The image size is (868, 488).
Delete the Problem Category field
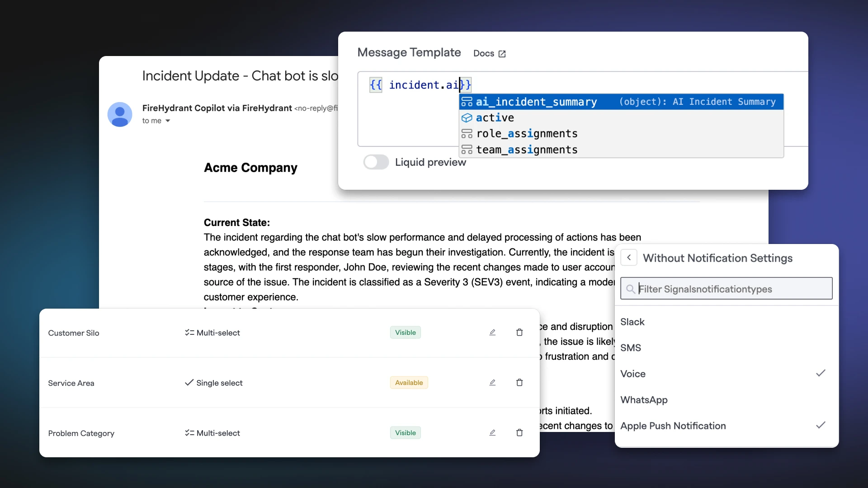(519, 433)
